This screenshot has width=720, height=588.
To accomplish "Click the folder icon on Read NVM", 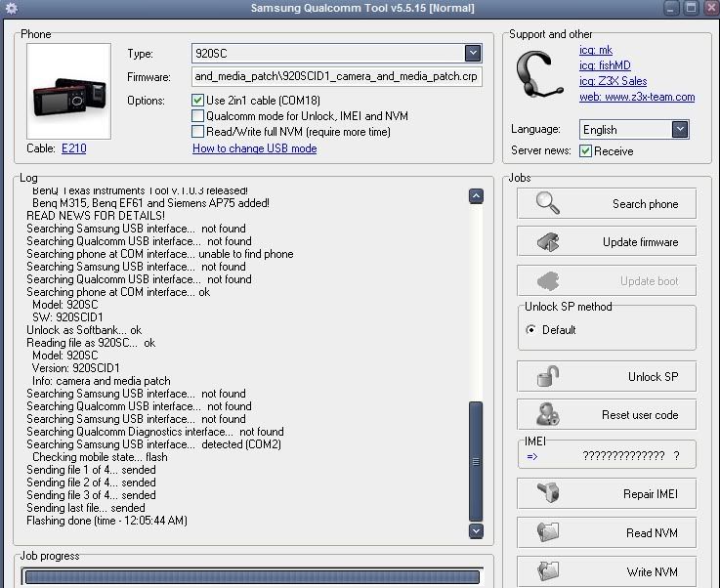I will tap(548, 532).
